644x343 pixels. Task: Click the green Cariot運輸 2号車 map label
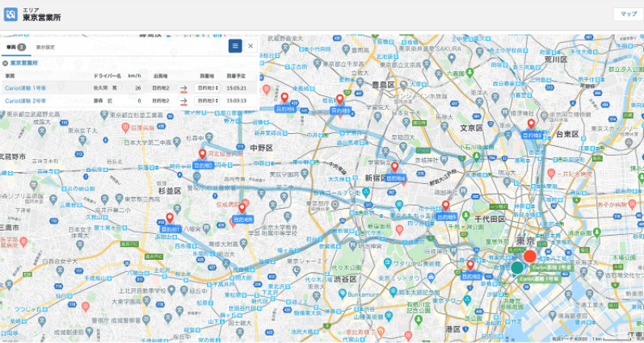tap(552, 267)
